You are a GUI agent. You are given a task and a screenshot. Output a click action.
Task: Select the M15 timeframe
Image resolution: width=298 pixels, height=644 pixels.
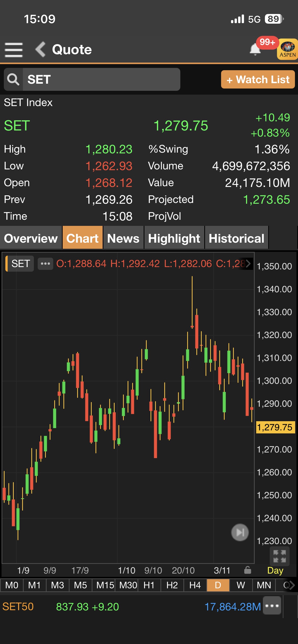click(x=105, y=585)
